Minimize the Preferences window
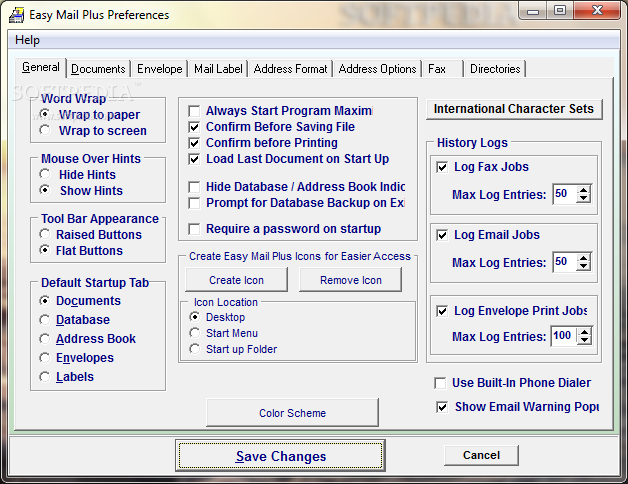This screenshot has width=628, height=484. [x=533, y=11]
